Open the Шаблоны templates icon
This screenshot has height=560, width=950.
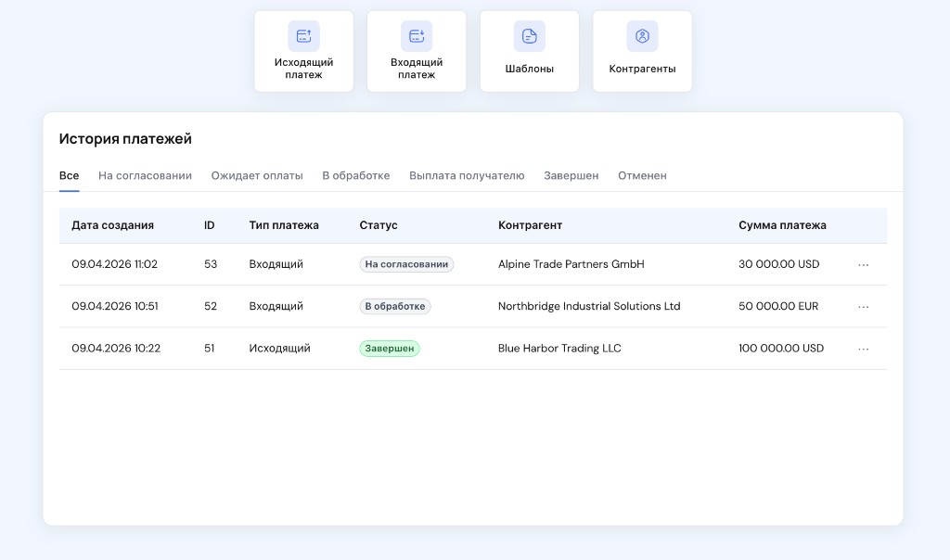coord(530,36)
